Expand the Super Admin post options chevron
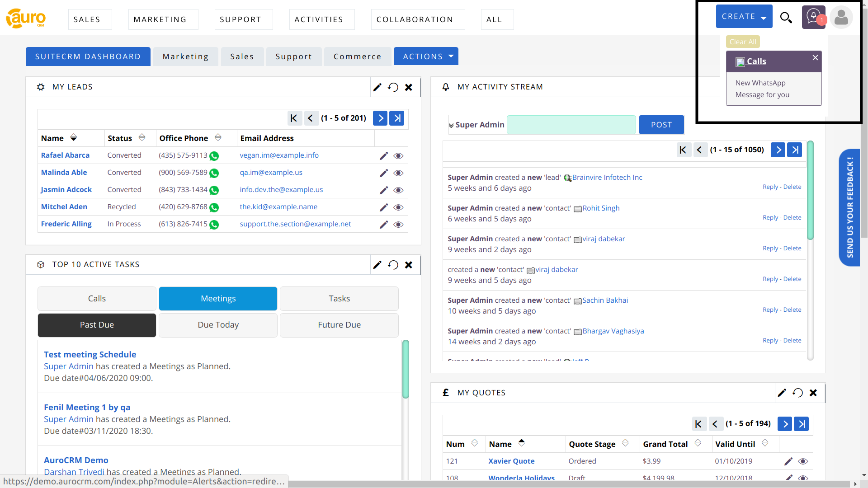 pyautogui.click(x=451, y=126)
